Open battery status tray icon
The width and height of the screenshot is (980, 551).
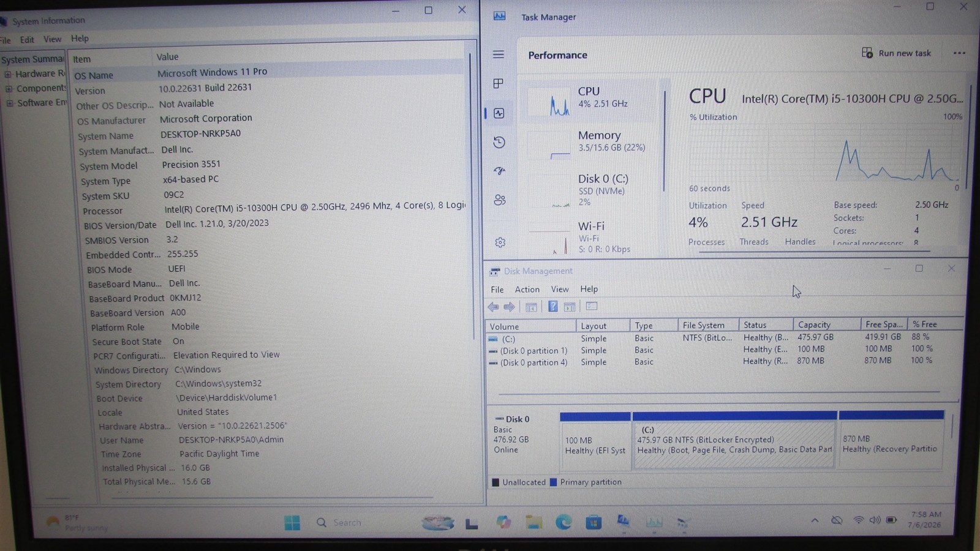(x=891, y=520)
